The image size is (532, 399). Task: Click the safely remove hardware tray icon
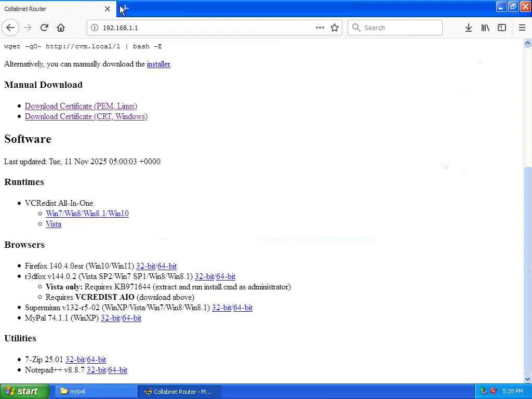[484, 392]
